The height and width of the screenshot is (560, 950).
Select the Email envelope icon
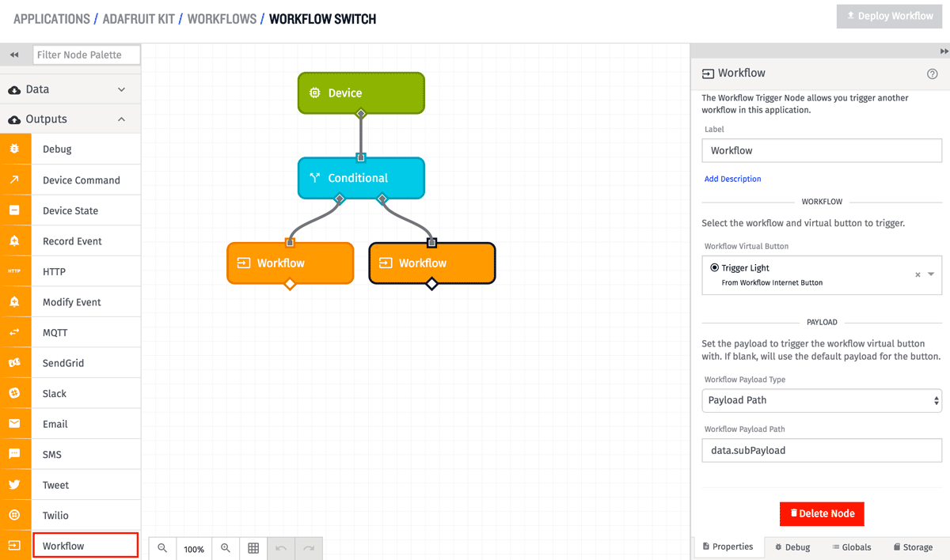pos(14,424)
